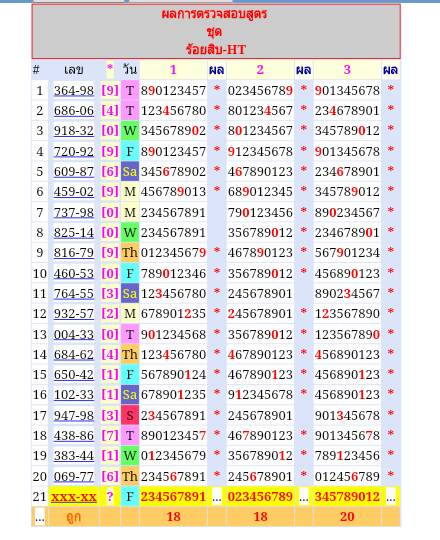440x540 pixels.
Task: Click the ellipsis next to 023456789
Action: [304, 498]
